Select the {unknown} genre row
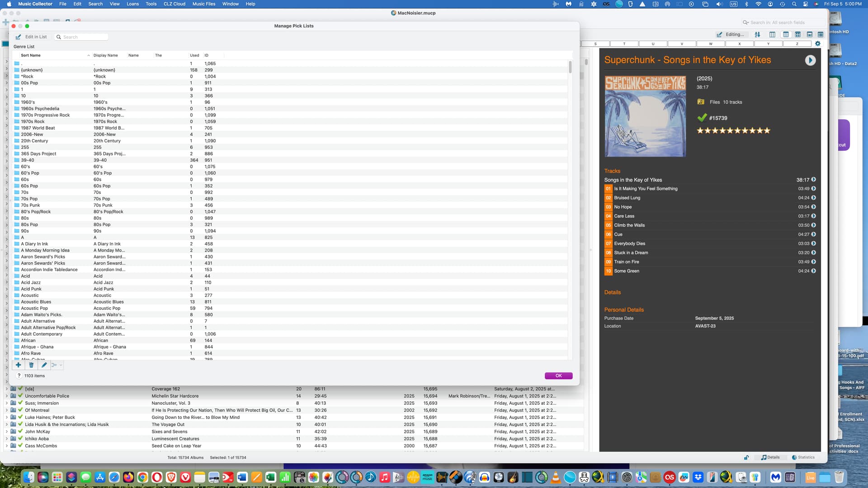868x488 pixels. (289, 70)
